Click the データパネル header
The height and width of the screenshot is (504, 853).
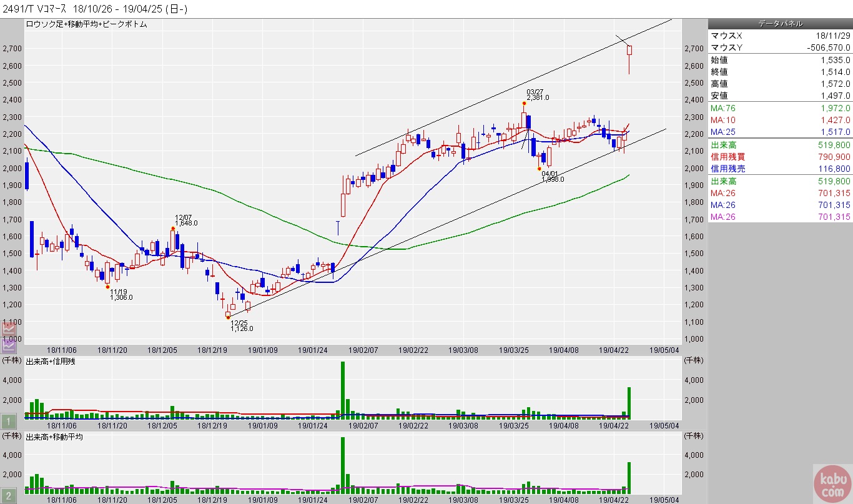(x=780, y=23)
